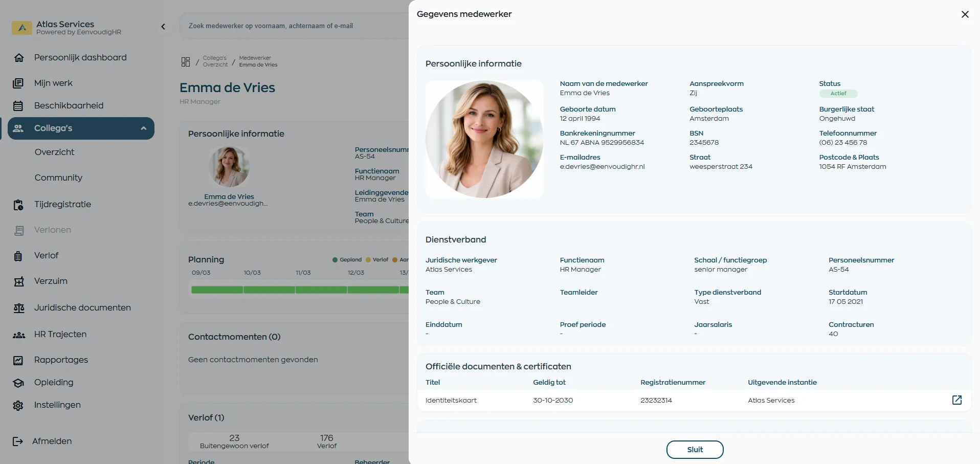The height and width of the screenshot is (464, 980).
Task: Click the breadcrumb dashboard grid icon
Action: (186, 62)
